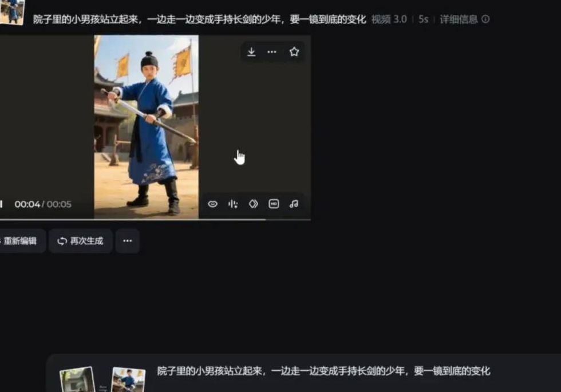Screen dimensions: 561x392
Task: Click the info icon next to 详细信息
Action: (485, 19)
